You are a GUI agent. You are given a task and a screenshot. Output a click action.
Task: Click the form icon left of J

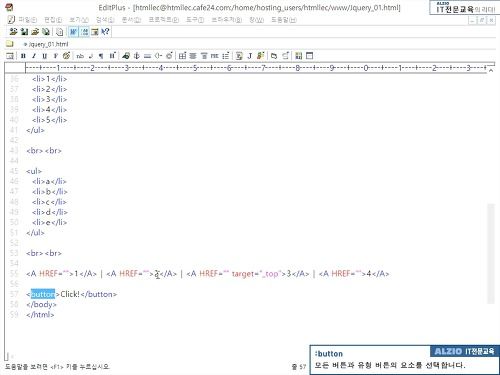(239, 56)
